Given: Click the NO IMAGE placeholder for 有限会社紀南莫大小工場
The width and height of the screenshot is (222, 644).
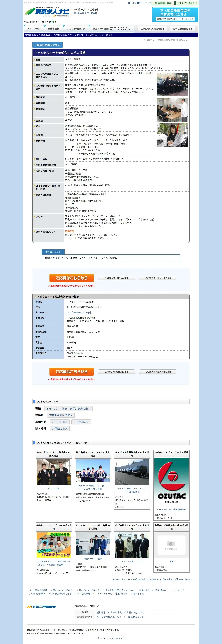Looking at the screenshot, I should click(171, 545).
